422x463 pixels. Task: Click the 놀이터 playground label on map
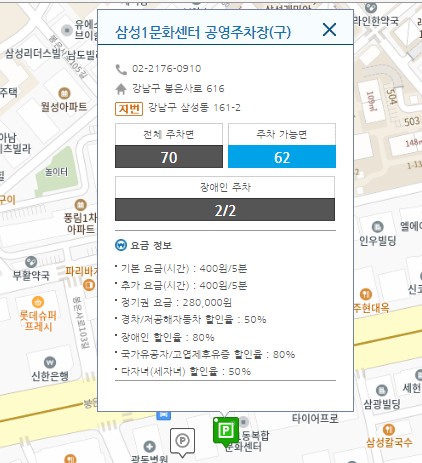[x=56, y=172]
